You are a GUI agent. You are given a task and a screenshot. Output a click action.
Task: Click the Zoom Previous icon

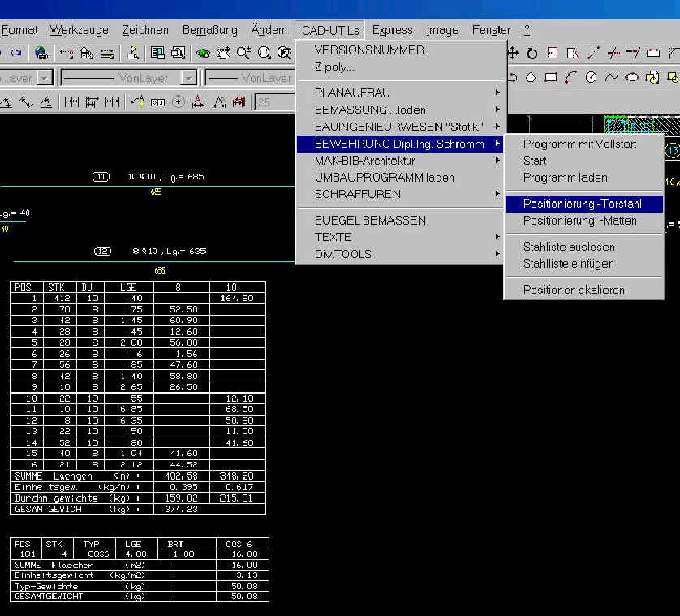284,53
